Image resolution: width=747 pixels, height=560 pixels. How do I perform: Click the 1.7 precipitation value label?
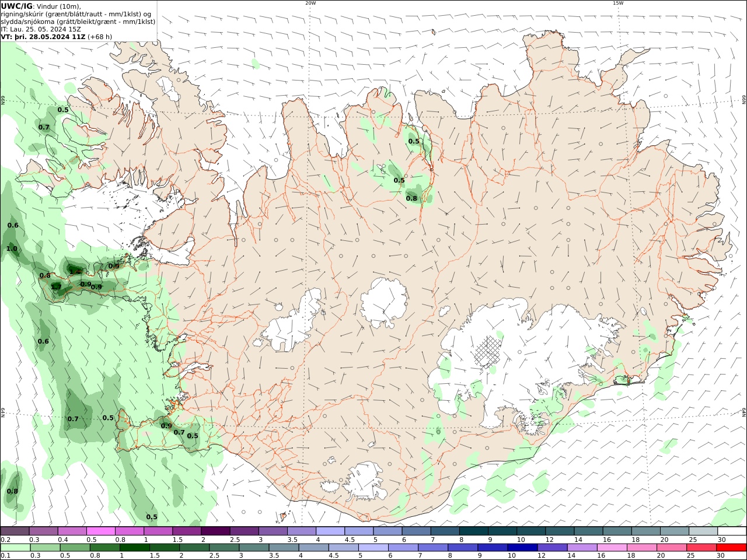pyautogui.click(x=57, y=287)
